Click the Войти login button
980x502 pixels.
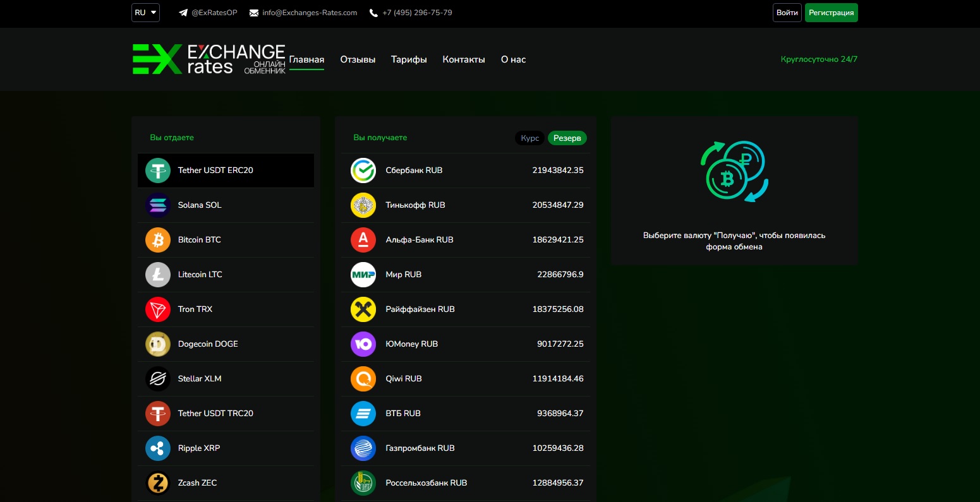click(787, 13)
